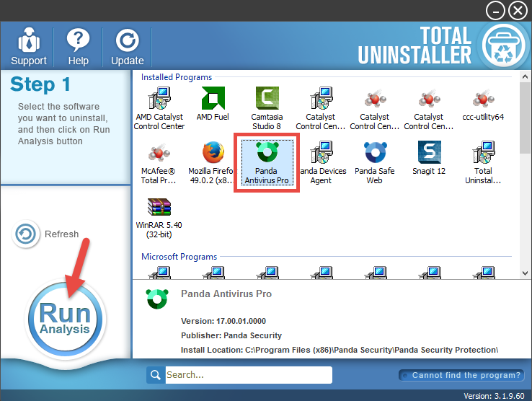Viewport: 532px width, 401px height.
Task: Open the Help toolbar item
Action: coord(77,47)
